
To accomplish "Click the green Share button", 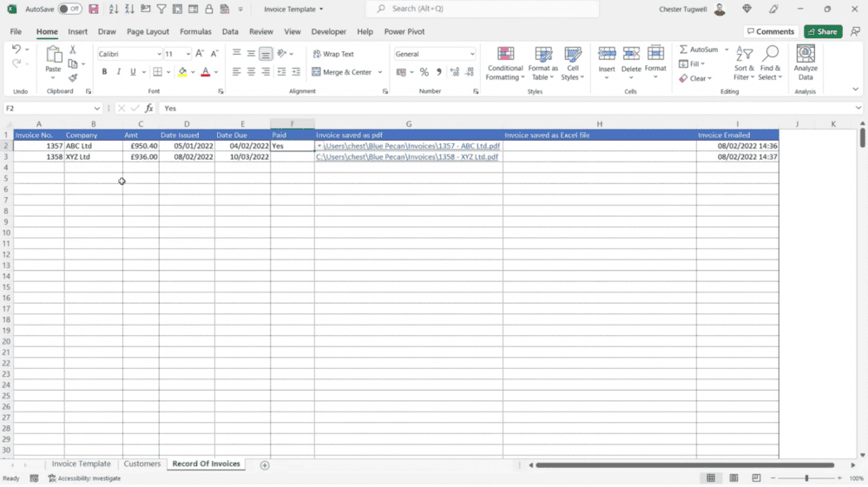I will click(822, 31).
